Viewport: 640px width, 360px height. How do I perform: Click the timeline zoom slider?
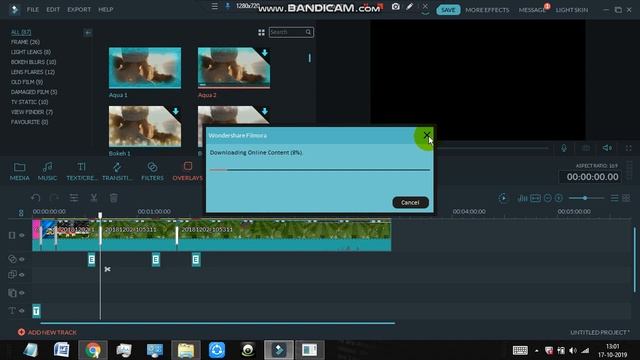tap(586, 198)
